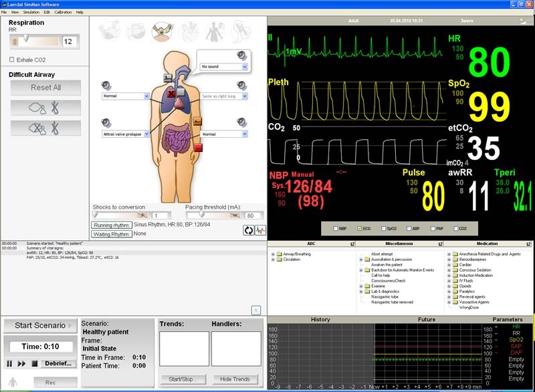
Task: Click the expand icon on the Medication panel header
Action: (528, 244)
